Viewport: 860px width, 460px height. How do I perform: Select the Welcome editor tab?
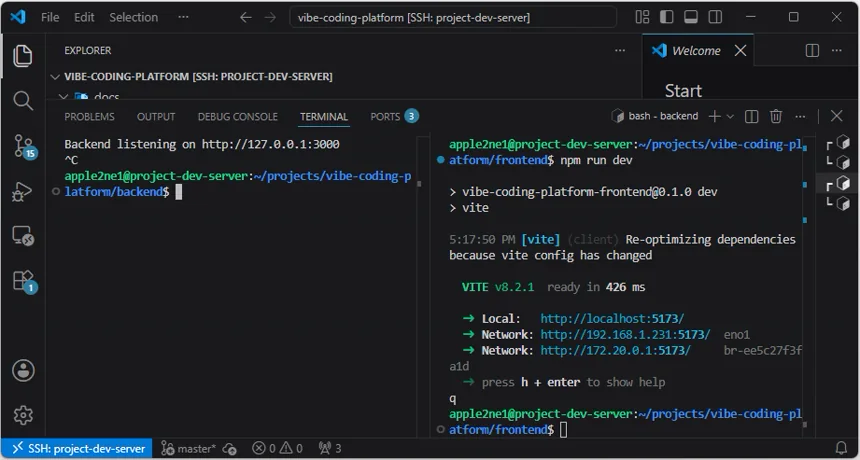pyautogui.click(x=698, y=50)
